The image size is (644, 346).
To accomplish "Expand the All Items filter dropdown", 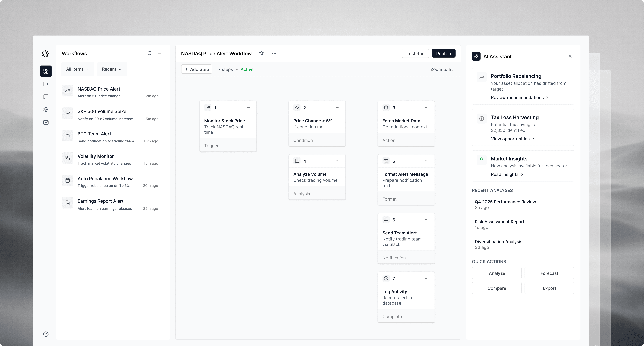I will pyautogui.click(x=78, y=69).
